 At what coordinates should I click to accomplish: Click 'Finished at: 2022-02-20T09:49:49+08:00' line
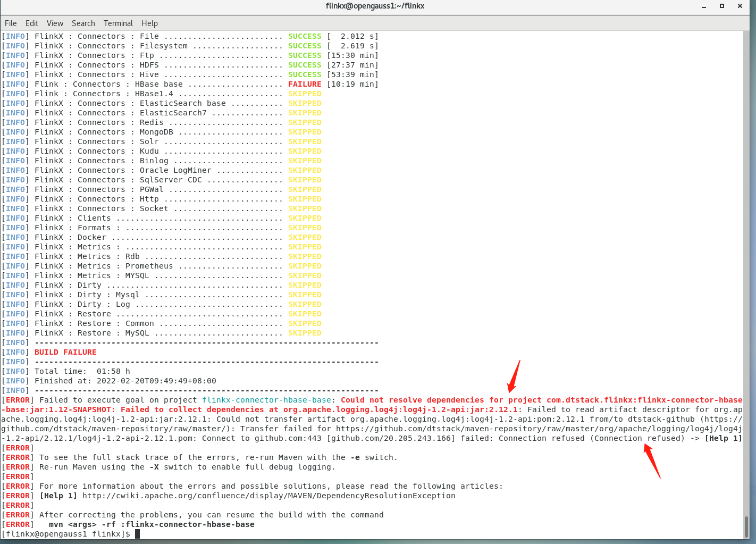click(x=125, y=381)
